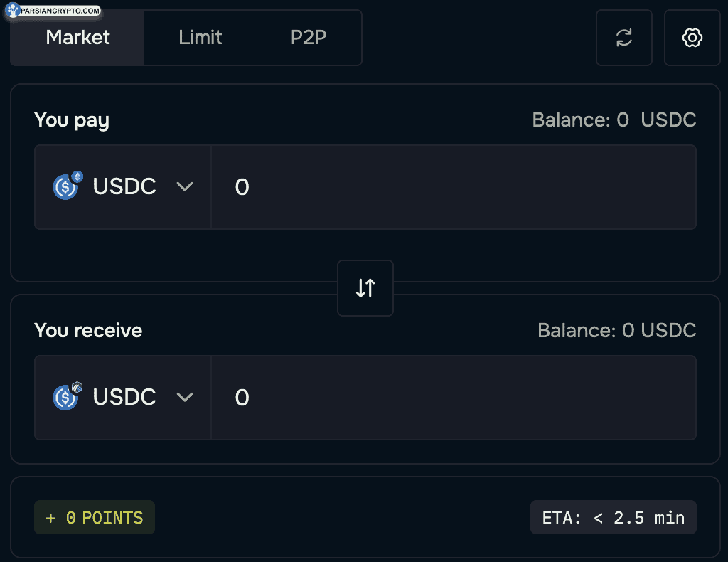Click the You receive amount field
Viewport: 728px width, 562px height.
pyautogui.click(x=454, y=398)
